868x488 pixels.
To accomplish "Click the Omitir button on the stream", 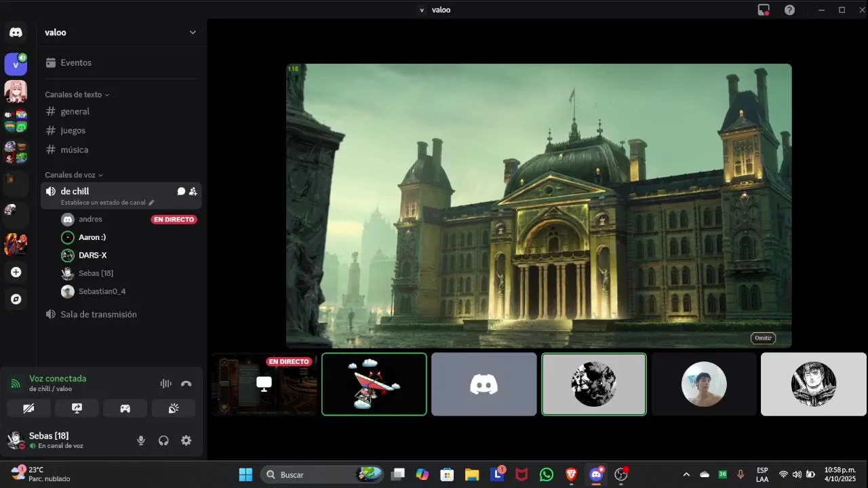I will 763,338.
